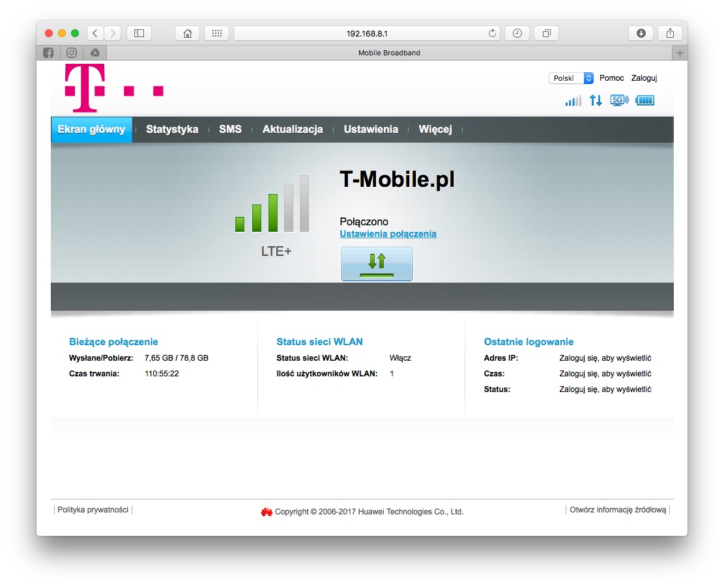Viewport: 724px width, 588px height.
Task: Click the WLAN status value Włącz
Action: click(400, 357)
